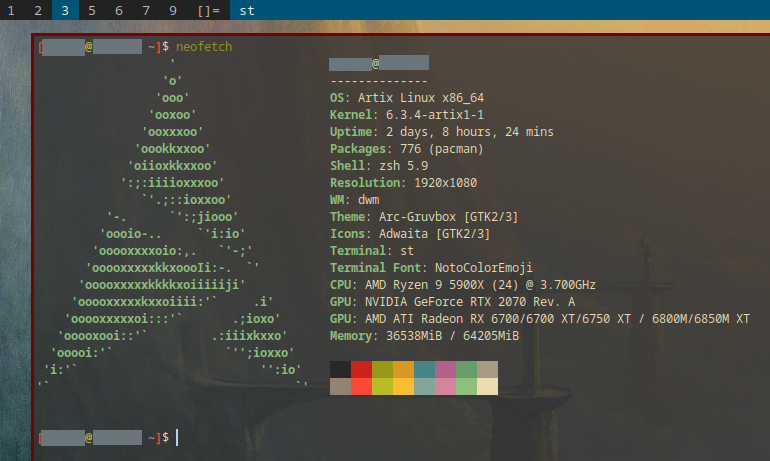Click the tan grey block, top row

487,370
